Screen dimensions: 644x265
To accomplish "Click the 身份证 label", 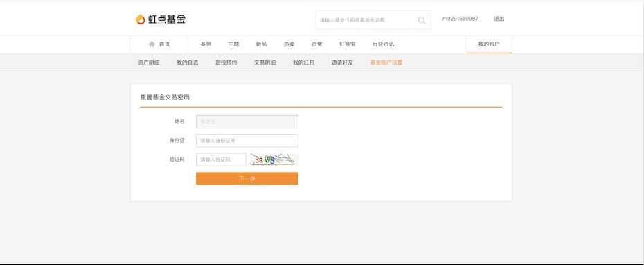I will click(177, 141).
